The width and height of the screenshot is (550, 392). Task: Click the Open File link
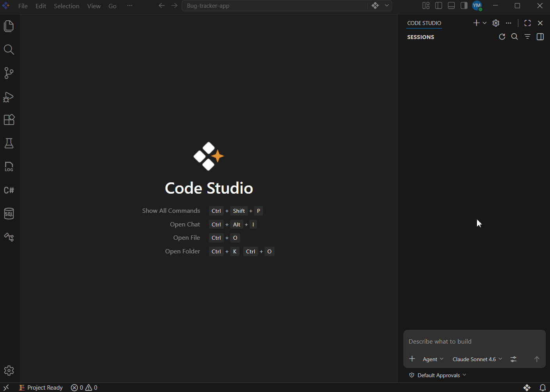(x=187, y=238)
